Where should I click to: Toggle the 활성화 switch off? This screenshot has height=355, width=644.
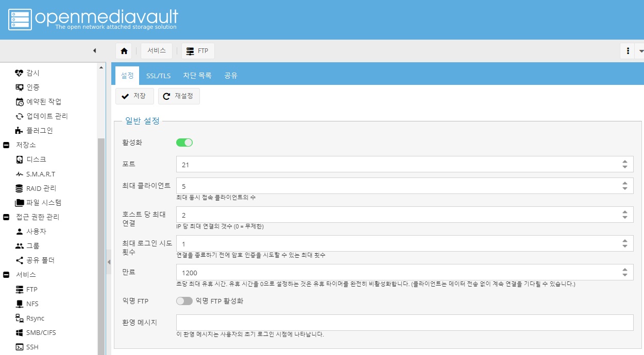click(184, 142)
